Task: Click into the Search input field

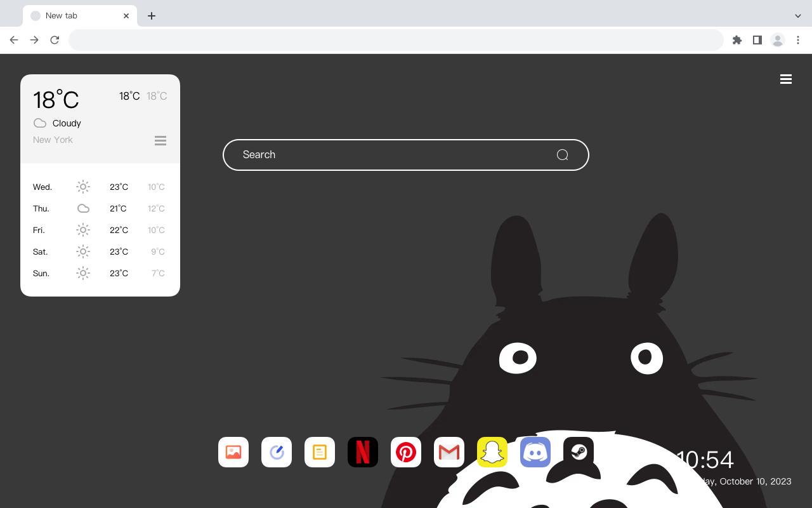Action: click(x=406, y=155)
